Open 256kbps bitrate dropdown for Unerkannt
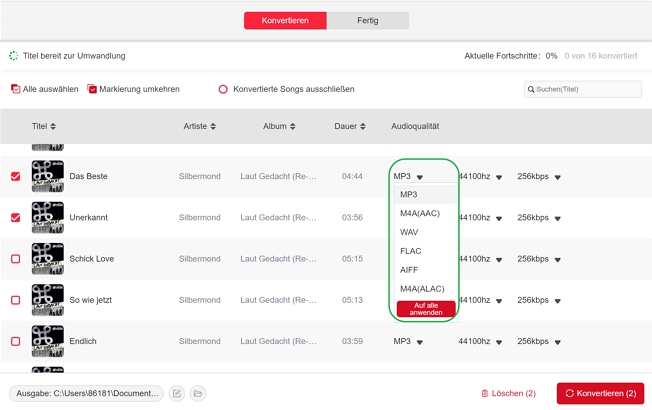The image size is (652, 410). [557, 218]
